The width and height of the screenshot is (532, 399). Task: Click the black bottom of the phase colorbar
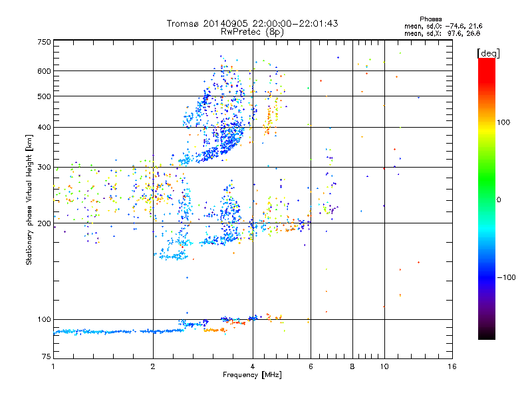(x=487, y=334)
